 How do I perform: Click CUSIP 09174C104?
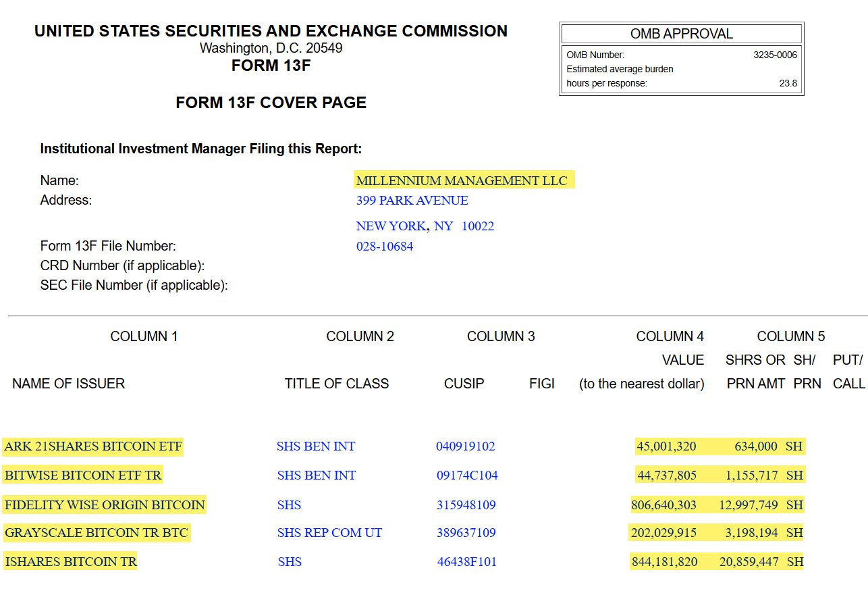467,476
